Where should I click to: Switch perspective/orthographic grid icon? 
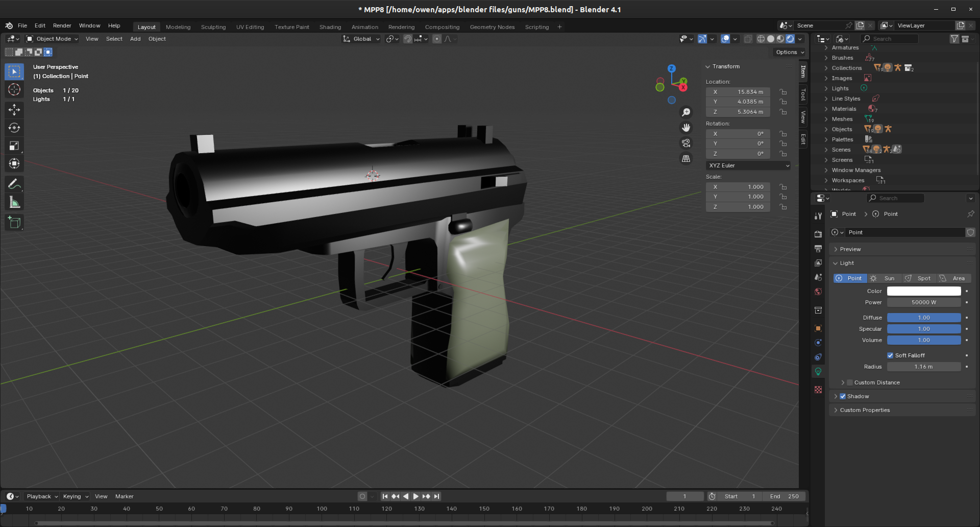click(x=686, y=158)
